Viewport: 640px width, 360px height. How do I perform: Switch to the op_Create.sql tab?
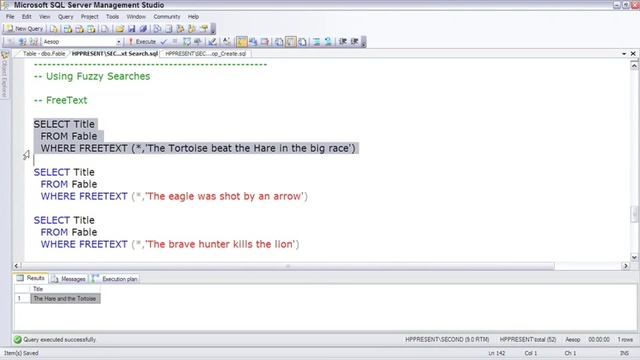(205, 54)
